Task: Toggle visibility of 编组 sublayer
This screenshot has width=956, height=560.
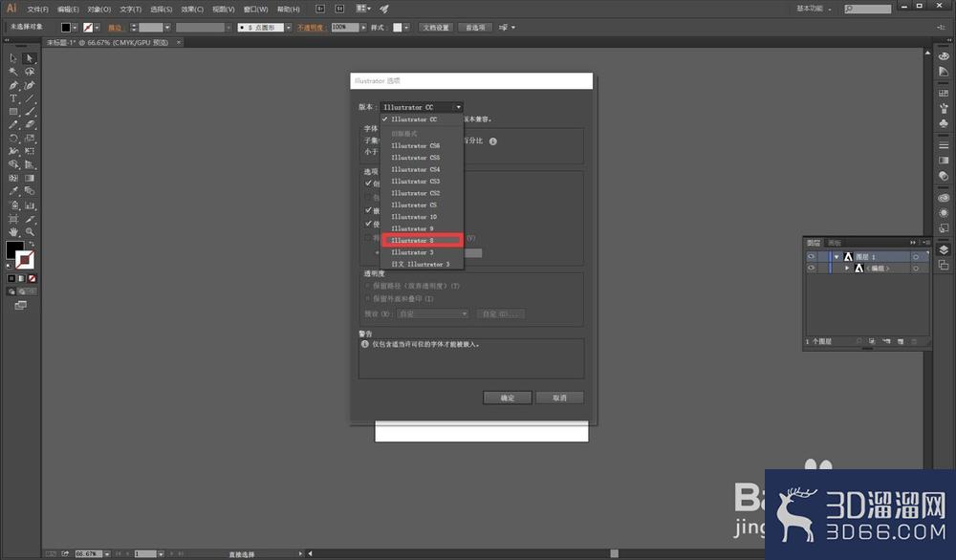Action: (811, 269)
